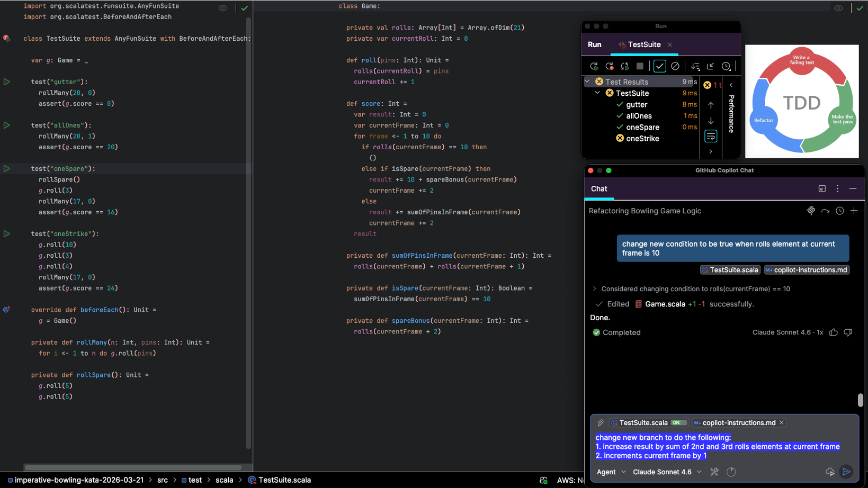Click Rerun Failed Tests icon
868x488 pixels.
pos(610,66)
